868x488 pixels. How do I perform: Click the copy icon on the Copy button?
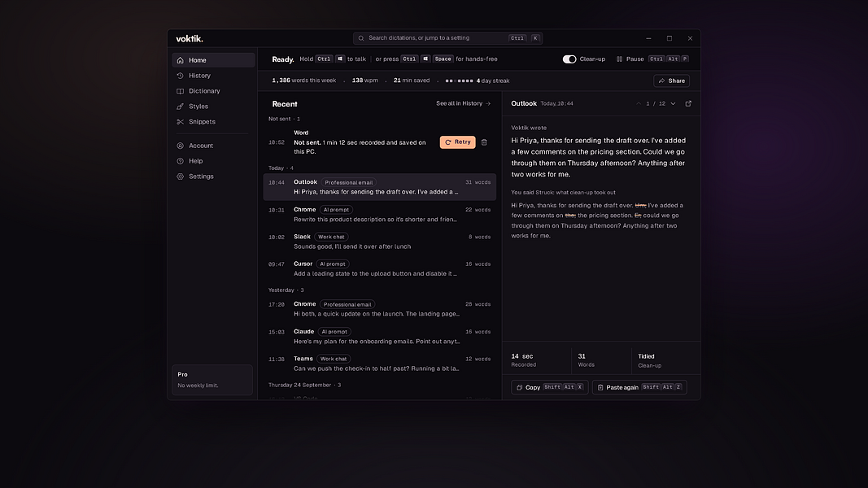519,387
